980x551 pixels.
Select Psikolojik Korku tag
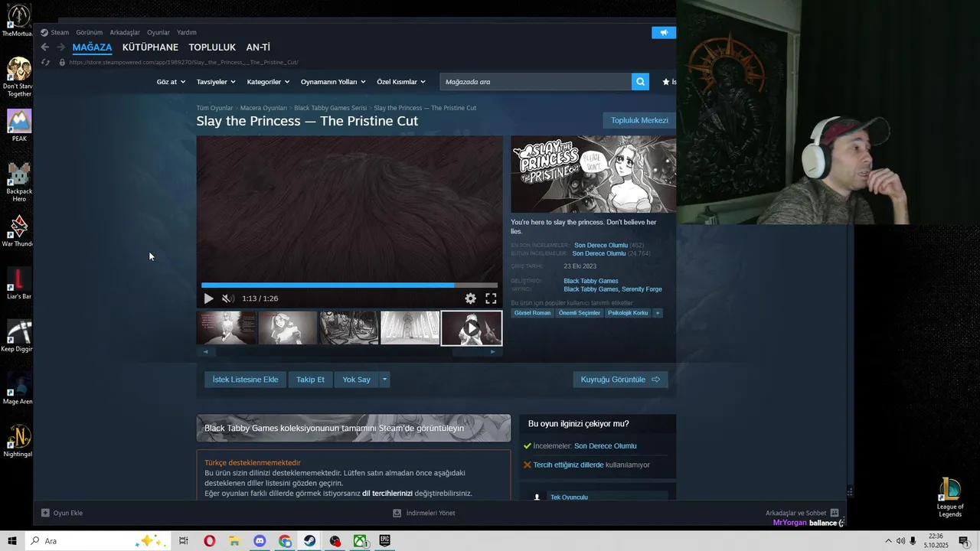[x=628, y=313]
